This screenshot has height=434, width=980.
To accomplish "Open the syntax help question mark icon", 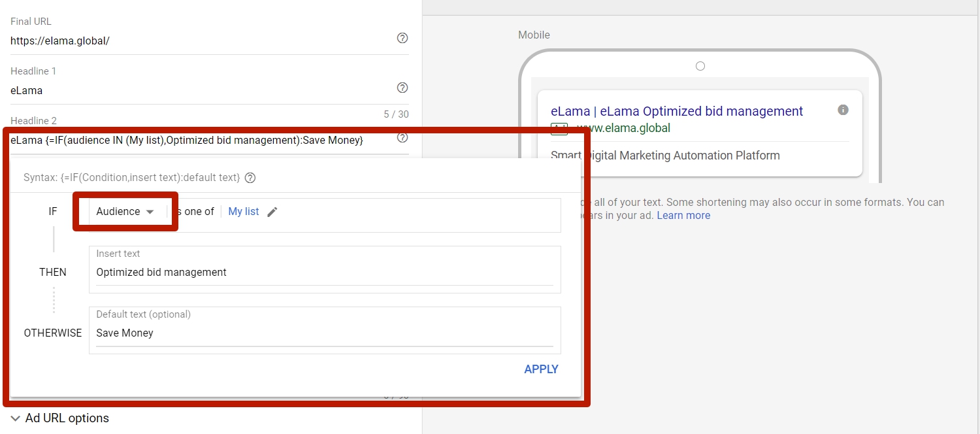I will pyautogui.click(x=250, y=178).
